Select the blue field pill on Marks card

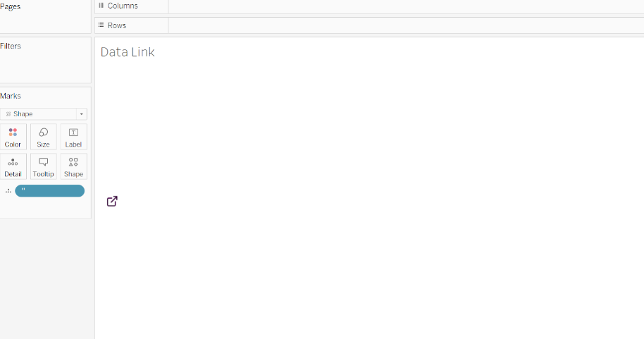[x=50, y=191]
